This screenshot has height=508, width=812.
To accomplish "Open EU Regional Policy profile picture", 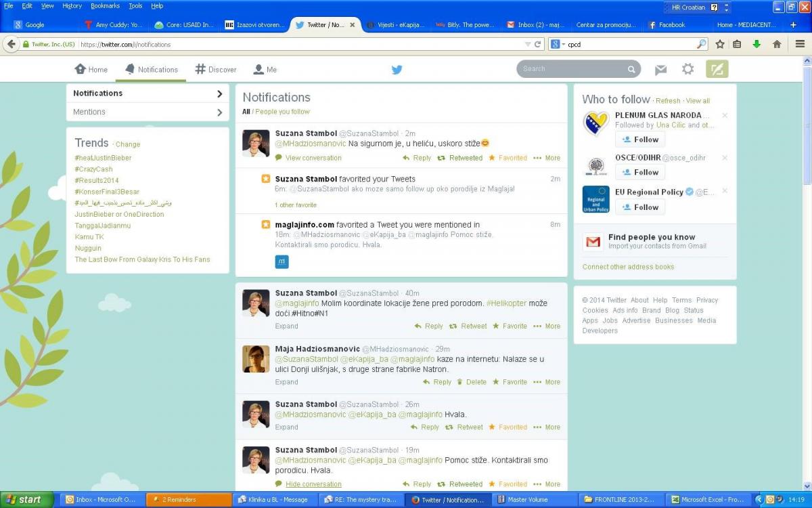I will [x=595, y=199].
